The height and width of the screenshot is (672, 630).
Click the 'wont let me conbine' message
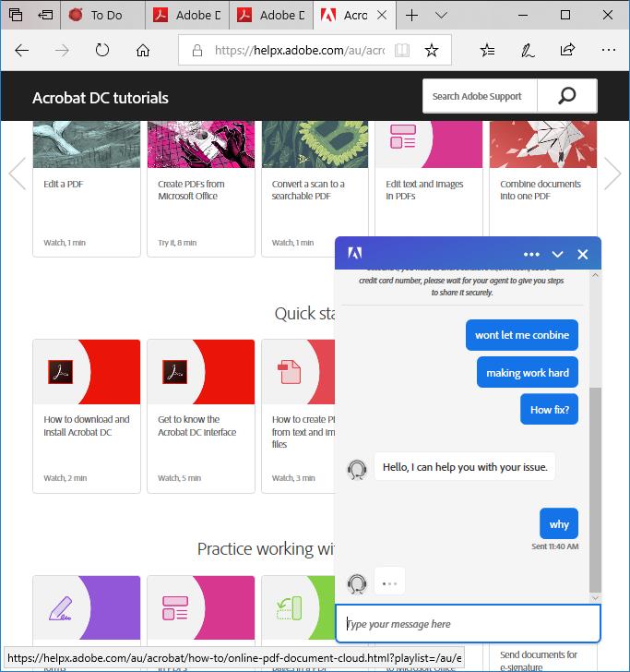pos(522,335)
